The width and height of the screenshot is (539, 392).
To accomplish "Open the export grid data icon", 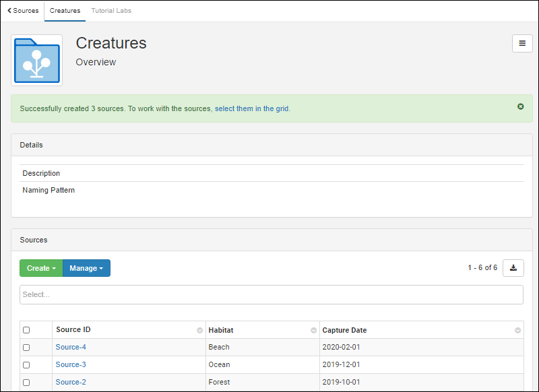I will coord(513,267).
